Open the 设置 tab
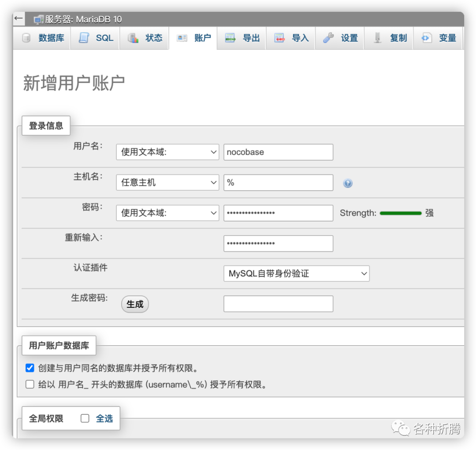This screenshot has width=476, height=450. click(x=340, y=38)
